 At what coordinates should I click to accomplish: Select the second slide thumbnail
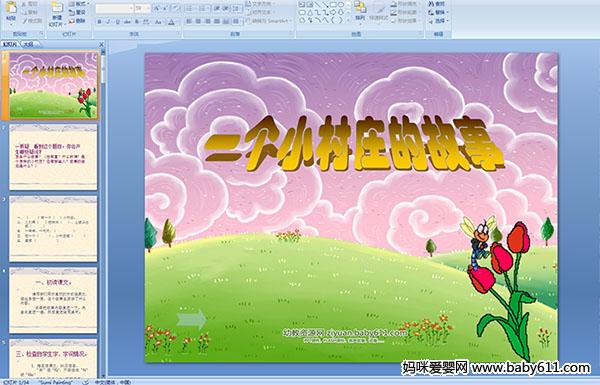[53, 157]
